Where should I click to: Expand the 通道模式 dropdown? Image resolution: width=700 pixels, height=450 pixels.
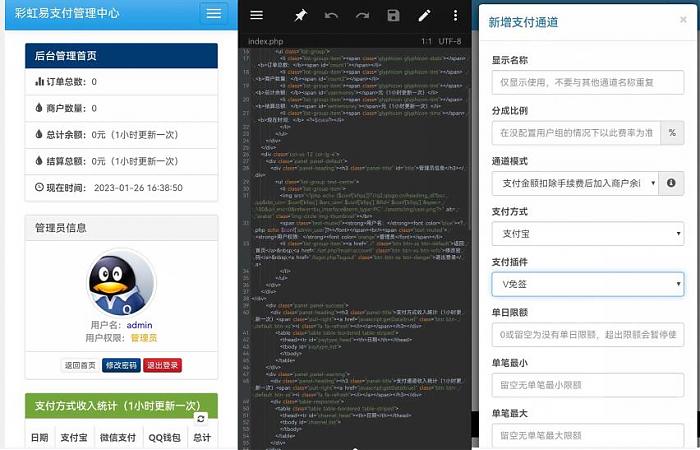coord(574,183)
